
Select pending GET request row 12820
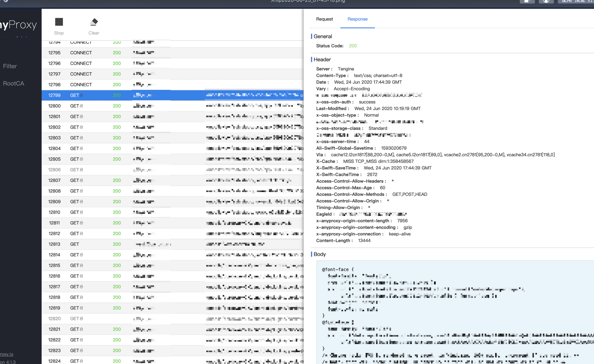coord(172,318)
